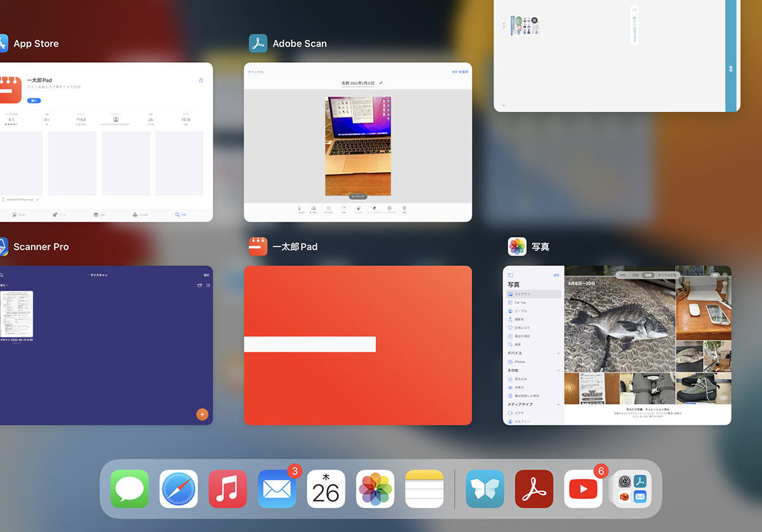Click the rotate icon in Adobe Scan toolbar
The width and height of the screenshot is (762, 532).
(x=344, y=209)
